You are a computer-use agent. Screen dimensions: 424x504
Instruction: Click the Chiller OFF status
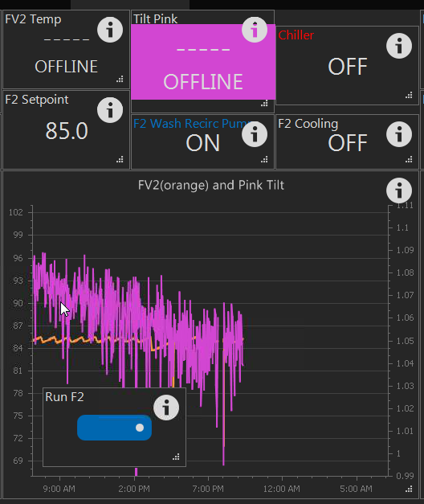point(347,67)
